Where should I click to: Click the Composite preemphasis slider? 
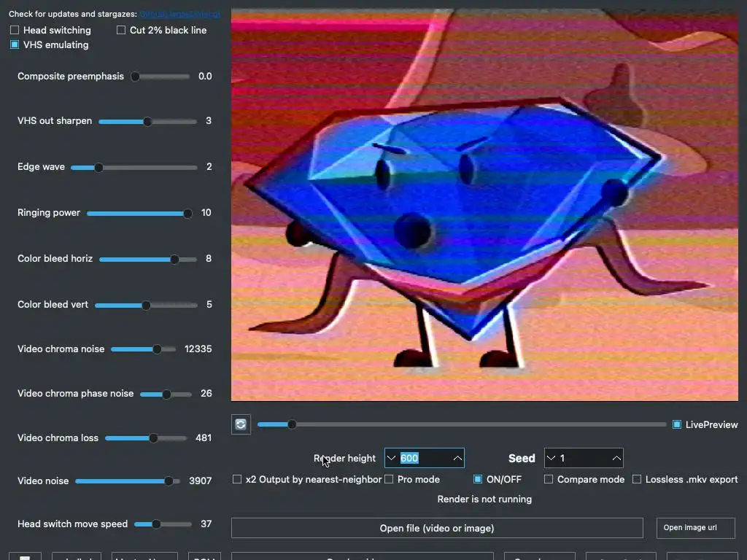(x=160, y=76)
